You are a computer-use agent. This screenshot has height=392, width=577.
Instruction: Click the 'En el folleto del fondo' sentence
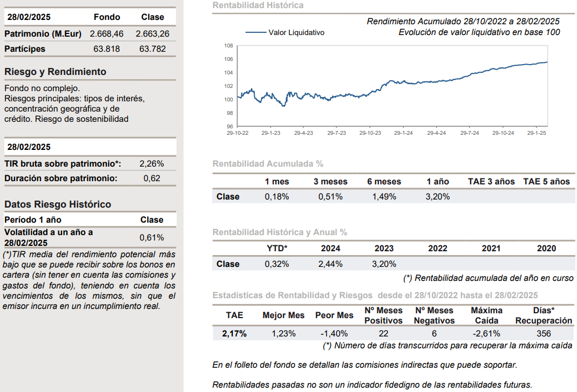(x=365, y=365)
